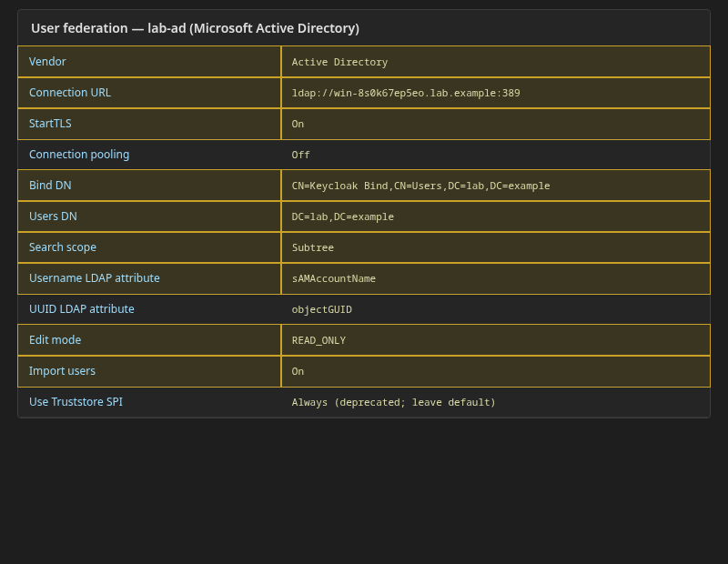Click the 'Edit mode' label
Screen dimensions: 728x564
point(55,340)
